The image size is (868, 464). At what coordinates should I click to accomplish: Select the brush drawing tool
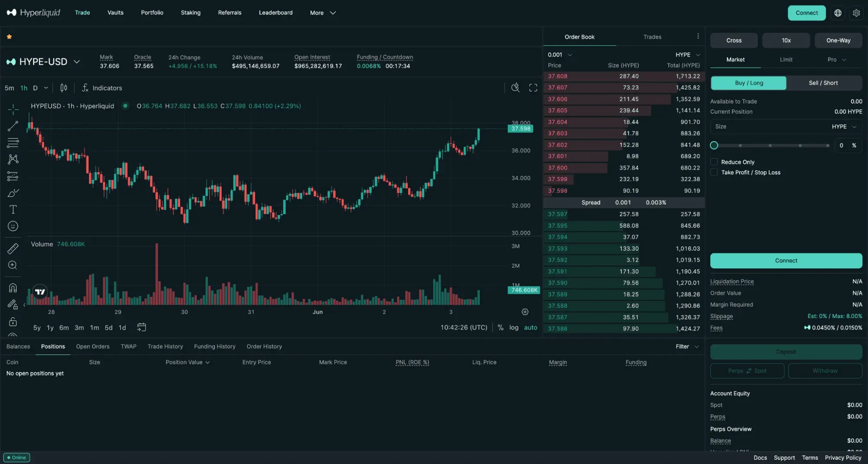pos(13,192)
